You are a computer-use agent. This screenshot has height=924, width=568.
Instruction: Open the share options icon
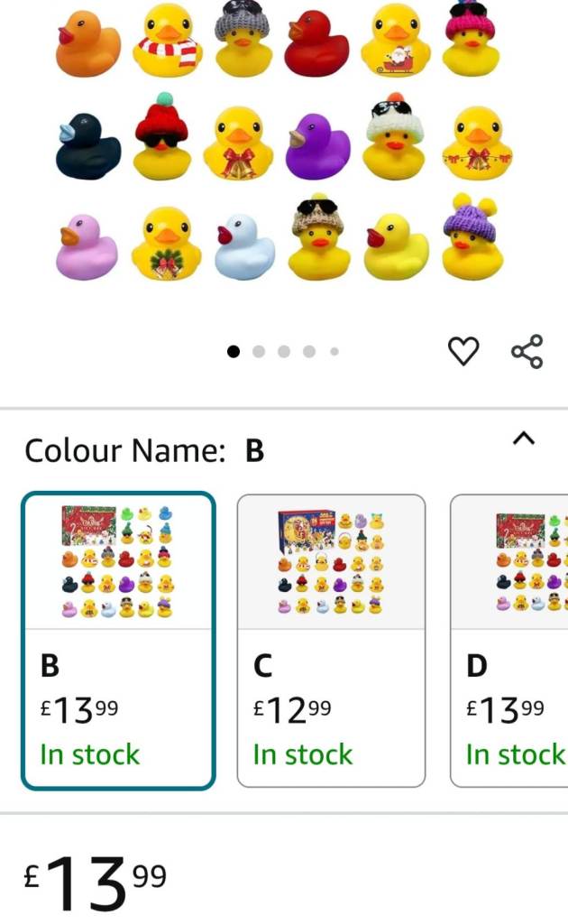[527, 350]
